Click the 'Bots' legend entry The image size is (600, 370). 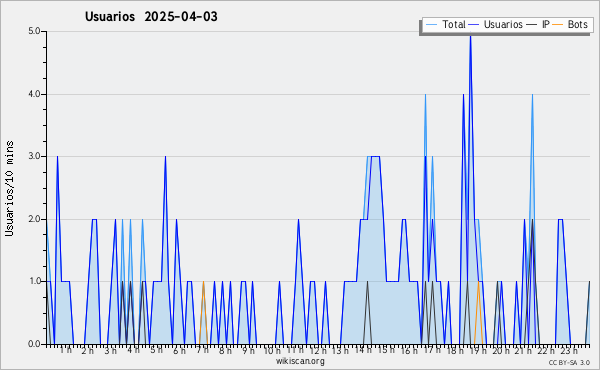pyautogui.click(x=570, y=24)
